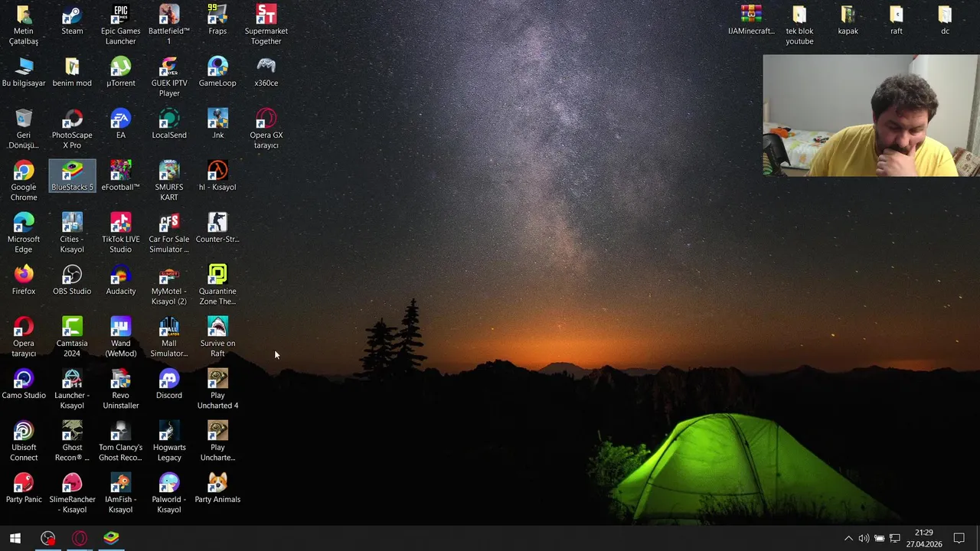The width and height of the screenshot is (980, 551).
Task: Open Quarantine Zone game icon
Action: pyautogui.click(x=217, y=285)
